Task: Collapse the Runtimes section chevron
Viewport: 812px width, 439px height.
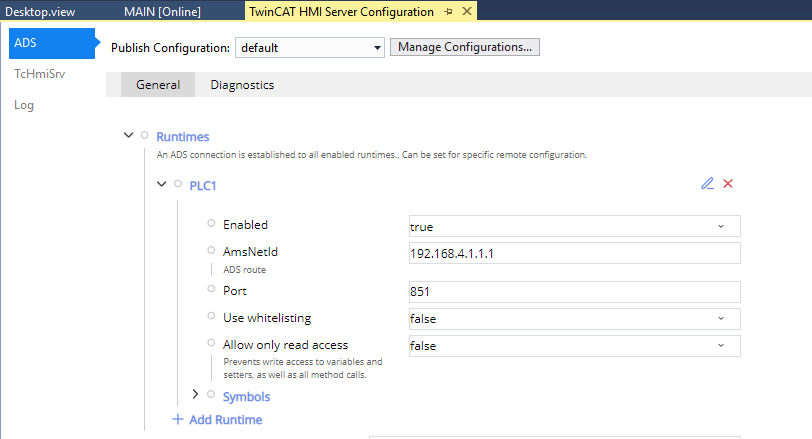Action: (x=128, y=135)
